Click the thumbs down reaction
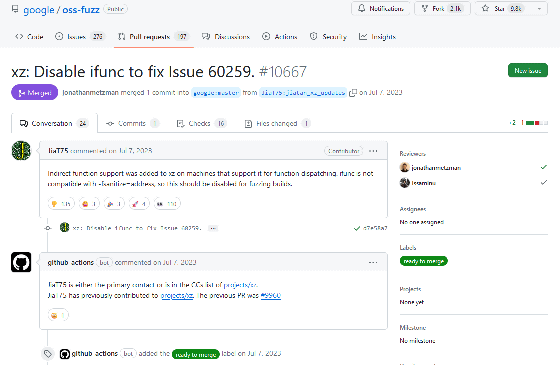Viewport: 560px width, 365px height. pyautogui.click(x=61, y=204)
